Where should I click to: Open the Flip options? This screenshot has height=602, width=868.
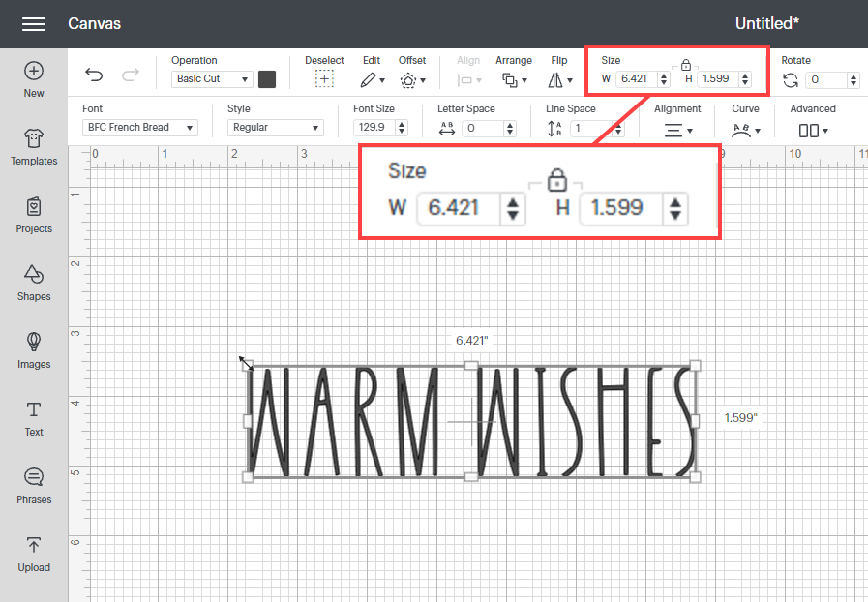pyautogui.click(x=559, y=80)
